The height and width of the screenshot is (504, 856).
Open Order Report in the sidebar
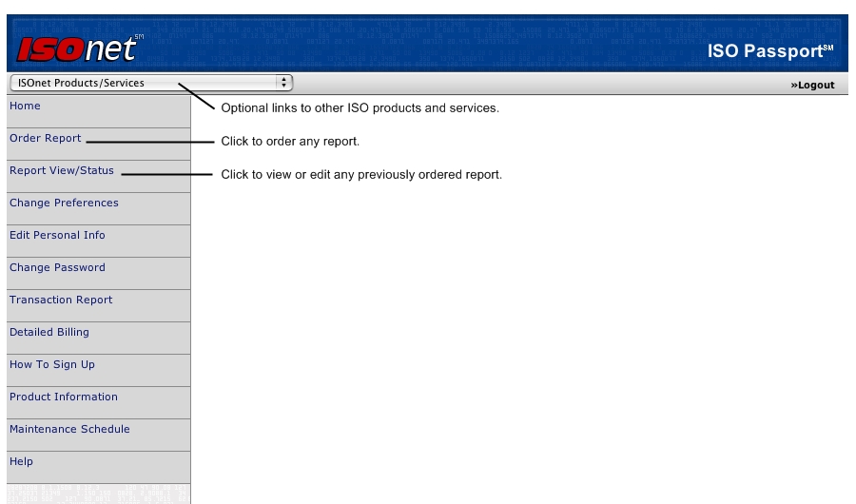[x=45, y=138]
